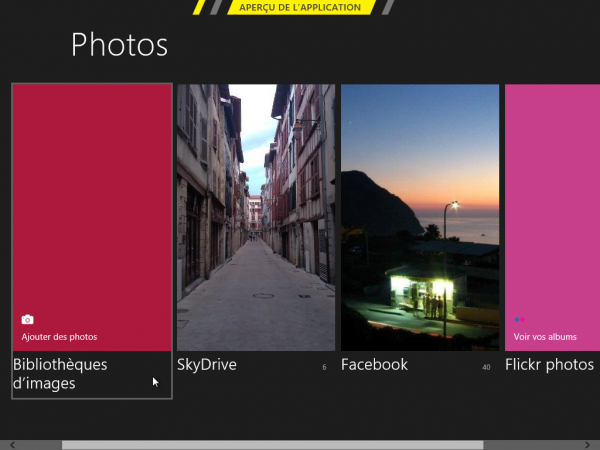This screenshot has height=450, width=600.
Task: Click the 'Aperçu de l'application' banner
Action: [x=301, y=7]
